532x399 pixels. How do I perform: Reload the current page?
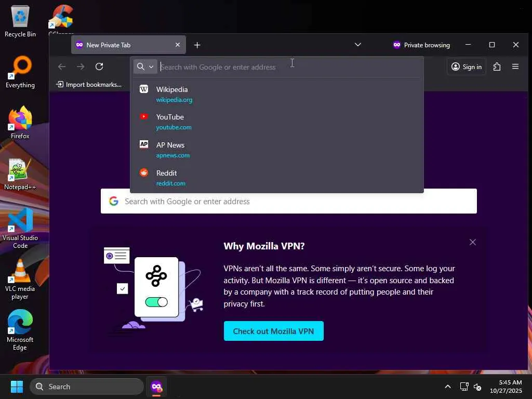tap(99, 66)
